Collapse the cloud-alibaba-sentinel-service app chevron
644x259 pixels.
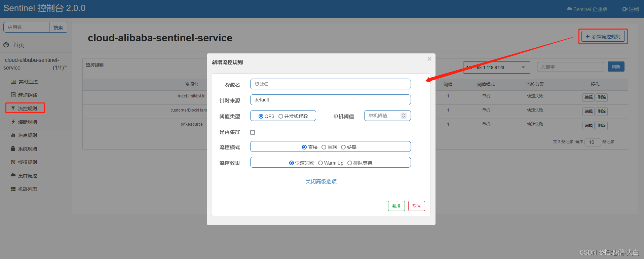pos(66,67)
